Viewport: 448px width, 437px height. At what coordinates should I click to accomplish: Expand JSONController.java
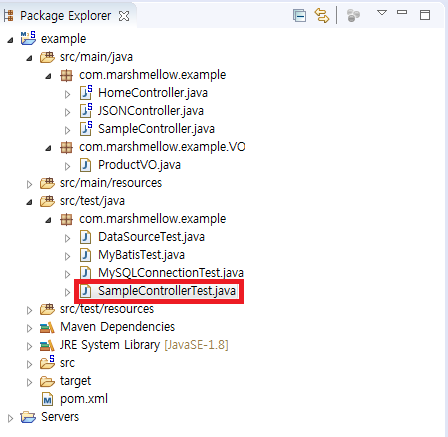(67, 112)
